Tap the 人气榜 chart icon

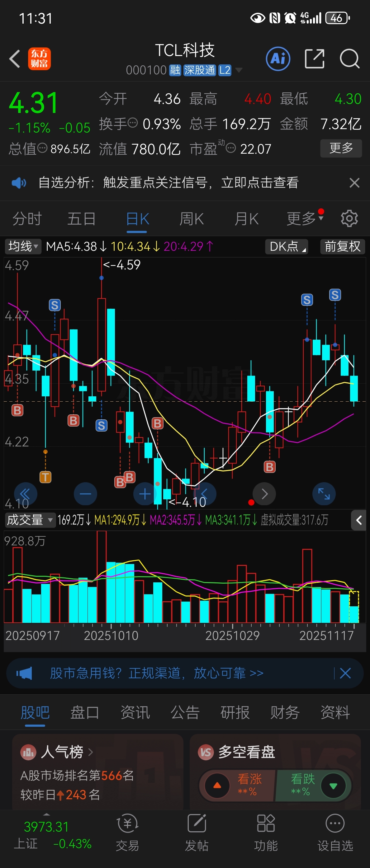click(x=28, y=752)
